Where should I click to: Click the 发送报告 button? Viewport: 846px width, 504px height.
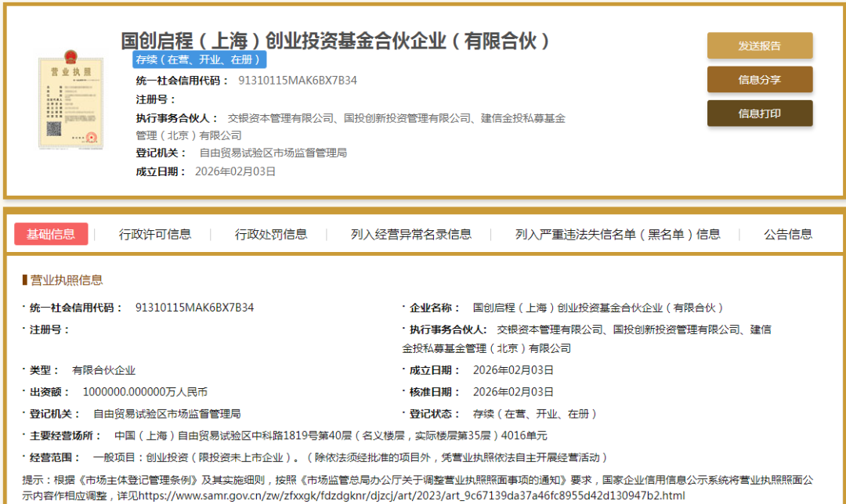(x=760, y=46)
